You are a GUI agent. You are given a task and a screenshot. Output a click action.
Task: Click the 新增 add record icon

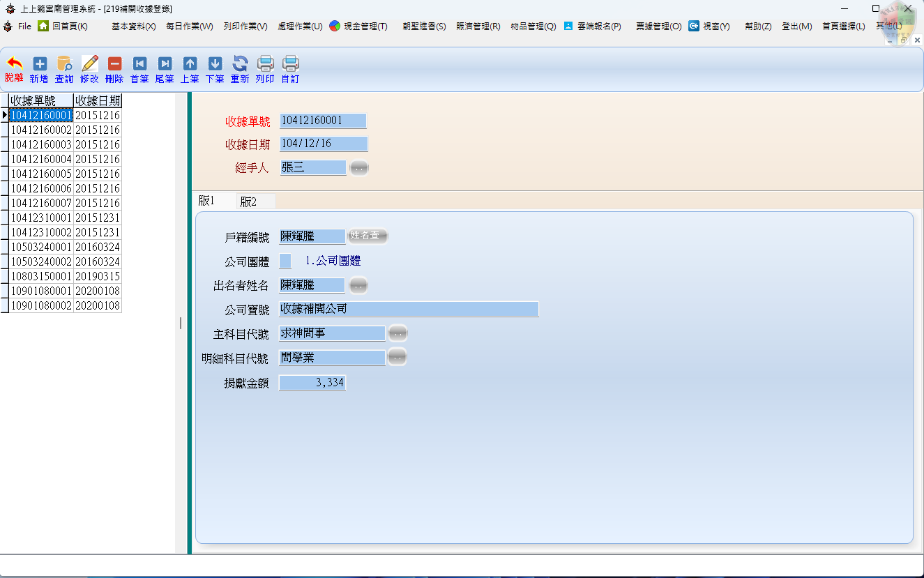pos(40,64)
